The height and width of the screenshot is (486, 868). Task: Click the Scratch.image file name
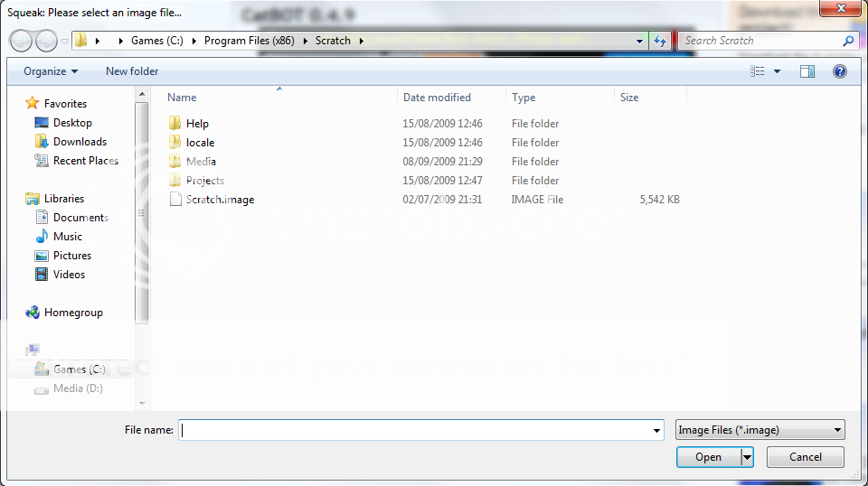220,200
